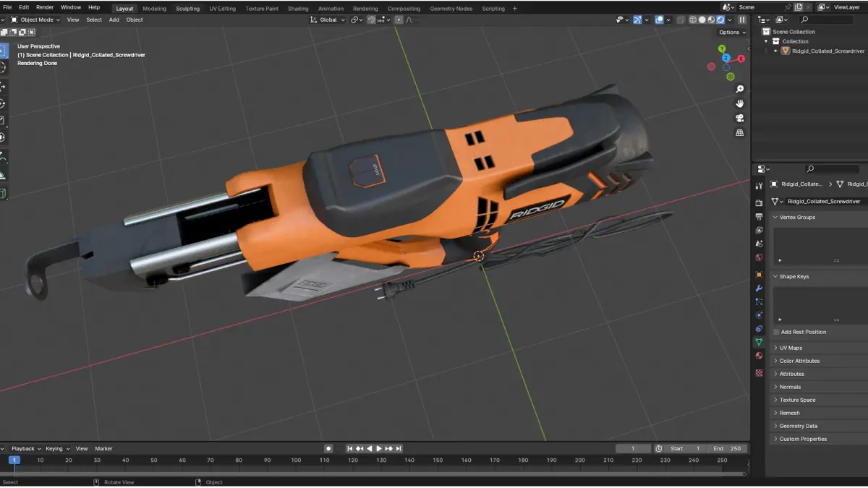Select the Transform tool in left toolbar
The height and width of the screenshot is (488, 868).
(x=2, y=137)
